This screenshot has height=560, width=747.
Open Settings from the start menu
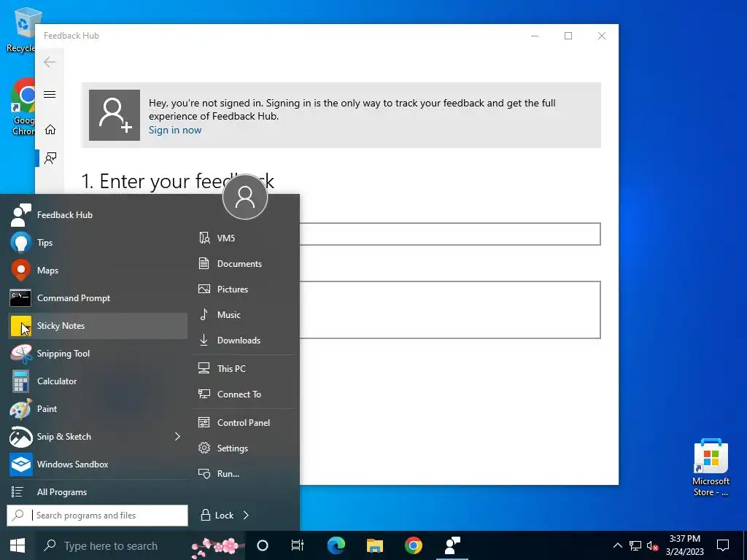pyautogui.click(x=245, y=448)
